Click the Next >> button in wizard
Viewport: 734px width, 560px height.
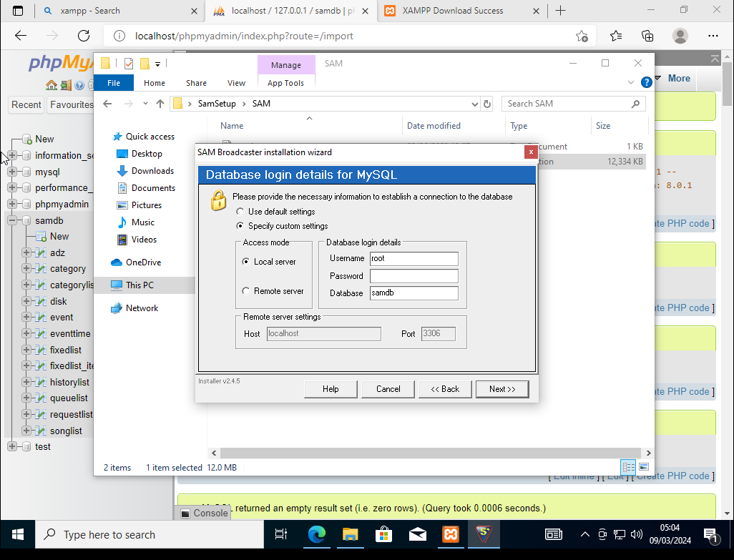click(x=502, y=389)
